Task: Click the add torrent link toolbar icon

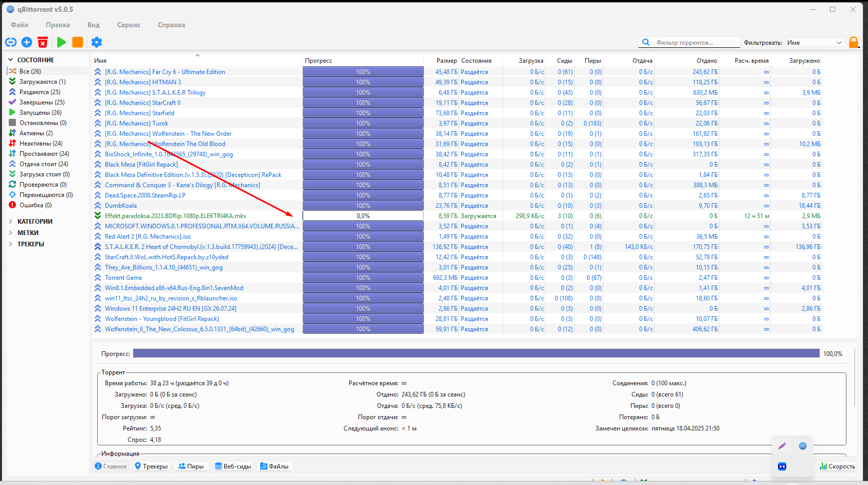Action: 11,42
